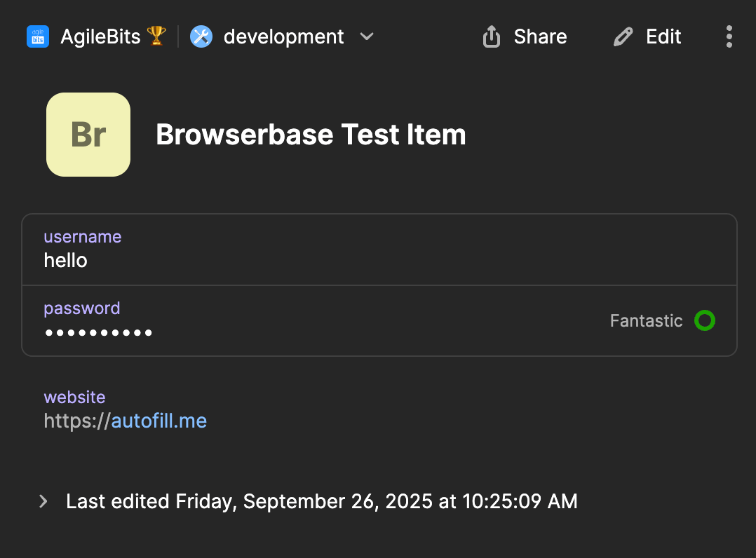Screen dimensions: 756x558
Task: Open the three-dot more options menu
Action: [729, 36]
